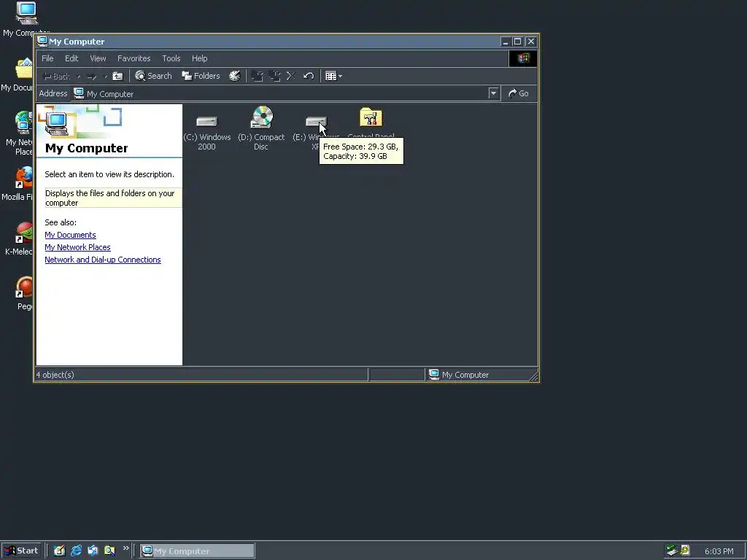Select the My Computer desktop icon
This screenshot has width=747, height=560.
pos(26,19)
